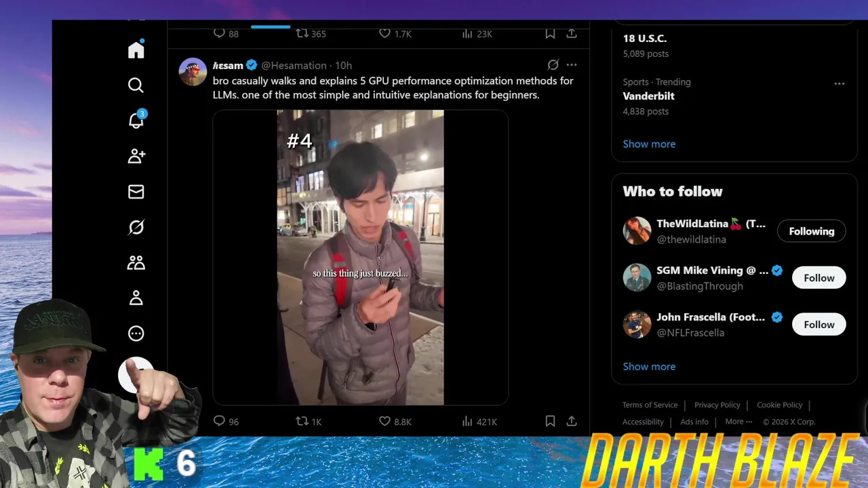Bookmark the Hesam GPU post

click(x=550, y=422)
